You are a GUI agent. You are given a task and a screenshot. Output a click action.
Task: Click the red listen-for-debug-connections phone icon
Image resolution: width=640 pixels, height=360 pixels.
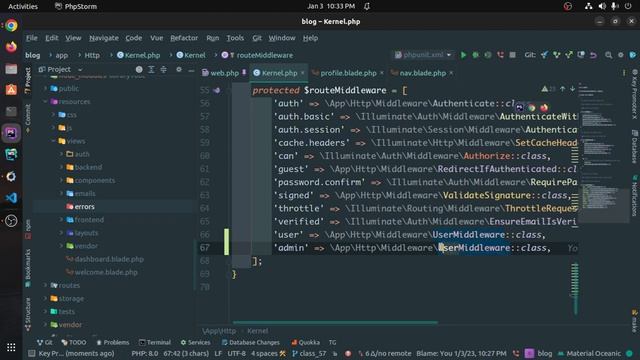click(x=500, y=55)
